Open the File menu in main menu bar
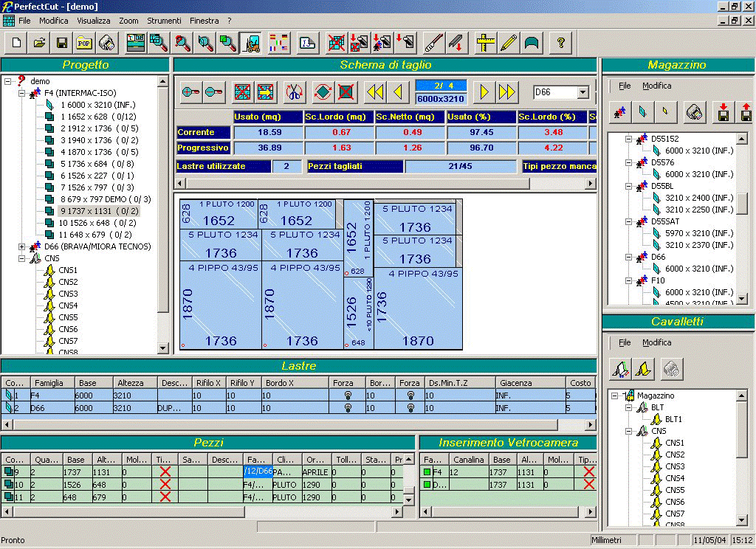 pos(24,21)
